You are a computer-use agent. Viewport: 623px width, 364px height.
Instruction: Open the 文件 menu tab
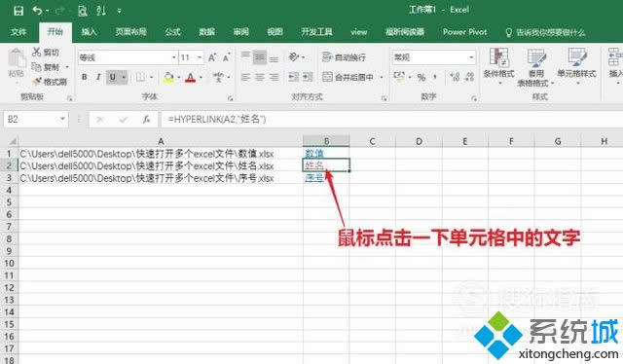point(18,32)
